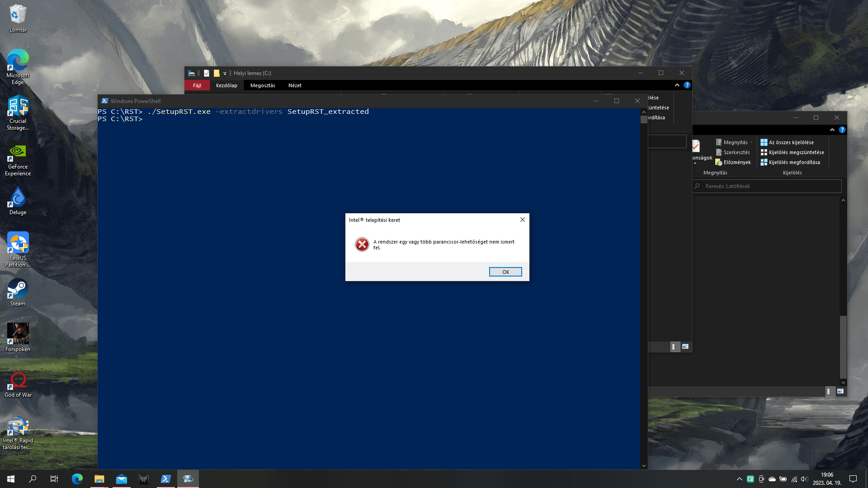Switch to the Kezdőlap ribbon tab
Viewport: 868px width, 488px height.
click(x=227, y=85)
